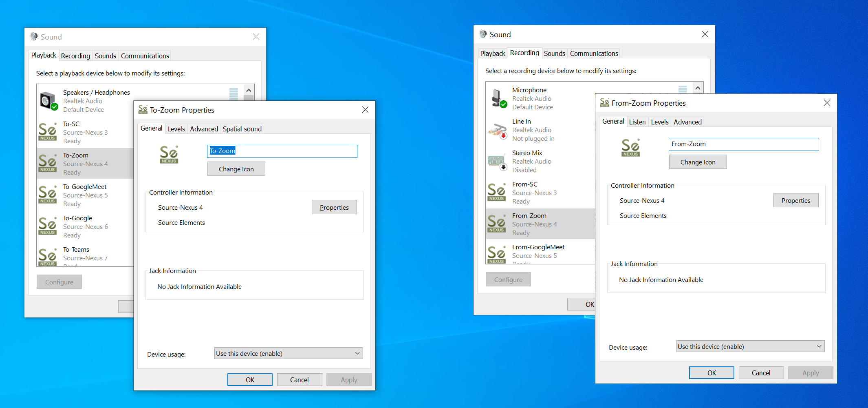Viewport: 868px width, 408px height.
Task: Open Levels tab in To-Zoom Properties
Action: (176, 129)
